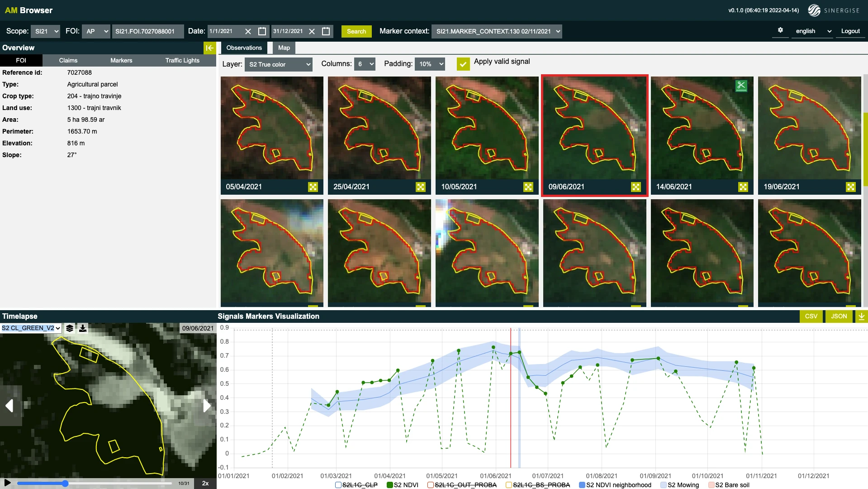Clear the end date 31/12/2021 field
The width and height of the screenshot is (868, 489).
312,31
